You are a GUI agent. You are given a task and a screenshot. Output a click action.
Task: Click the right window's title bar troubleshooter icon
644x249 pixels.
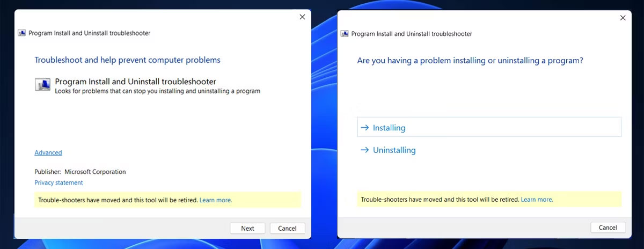pyautogui.click(x=345, y=34)
